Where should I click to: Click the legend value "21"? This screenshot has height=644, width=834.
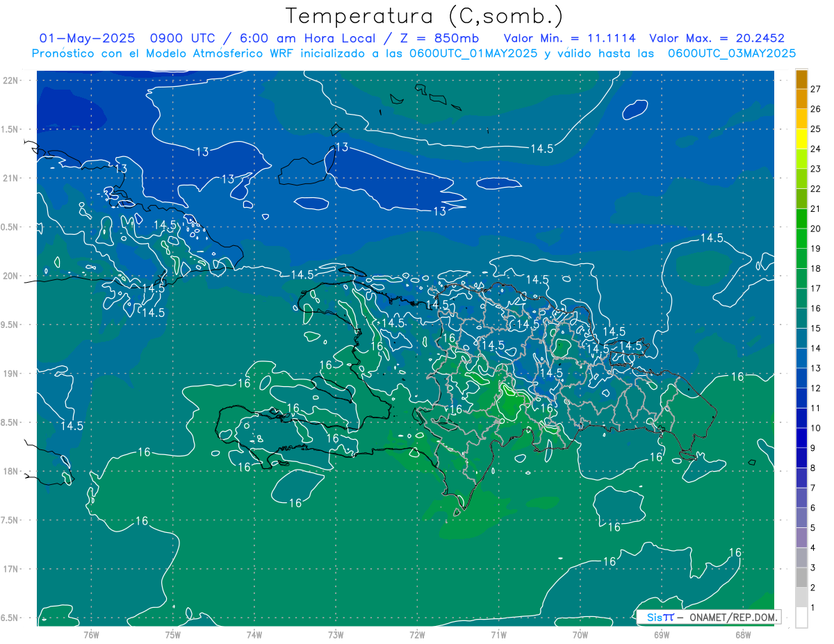click(816, 208)
